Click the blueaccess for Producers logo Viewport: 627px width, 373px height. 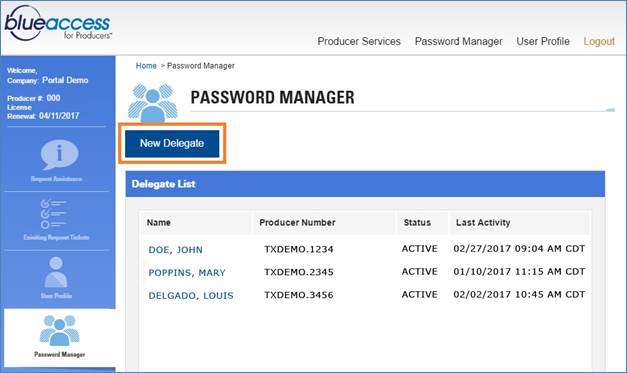[58, 23]
